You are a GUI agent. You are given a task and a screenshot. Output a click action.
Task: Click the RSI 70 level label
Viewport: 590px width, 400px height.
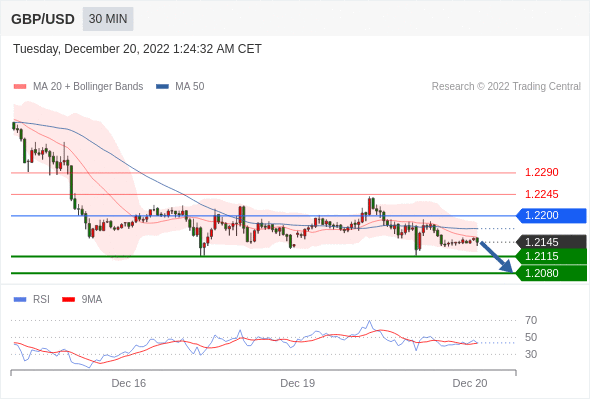pyautogui.click(x=531, y=321)
